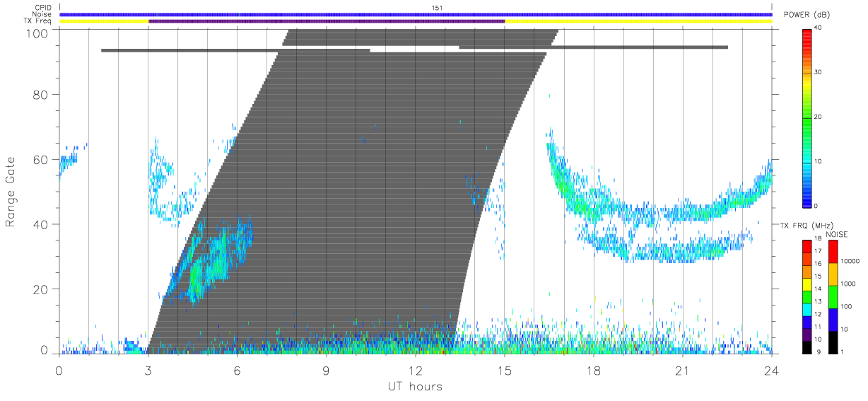Click the purple segment of TX Freq strip
This screenshot has width=868, height=401.
327,21
